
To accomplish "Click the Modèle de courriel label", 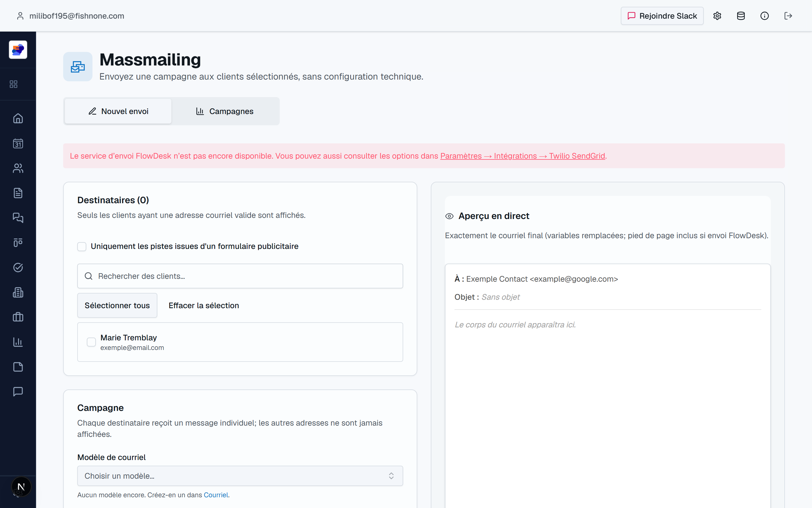I will [x=111, y=457].
